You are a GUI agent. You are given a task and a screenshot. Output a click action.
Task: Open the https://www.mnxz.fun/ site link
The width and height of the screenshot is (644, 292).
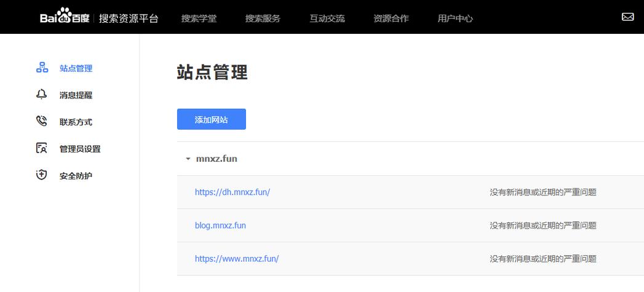(237, 259)
